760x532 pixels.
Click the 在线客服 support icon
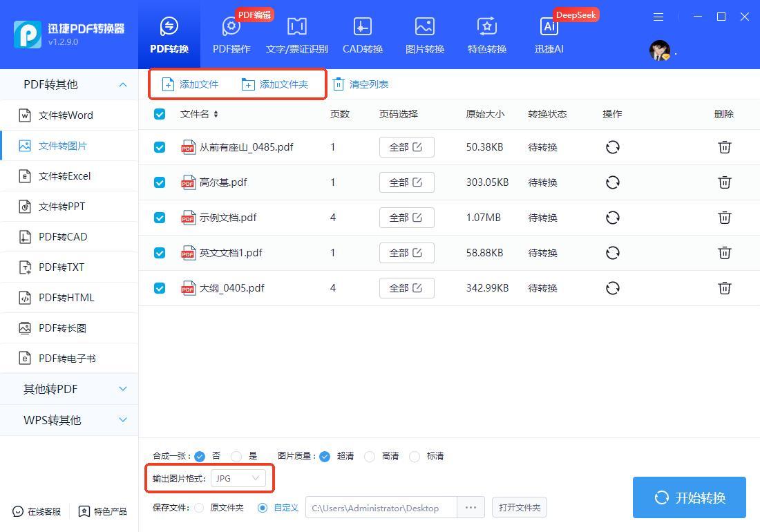click(x=18, y=511)
